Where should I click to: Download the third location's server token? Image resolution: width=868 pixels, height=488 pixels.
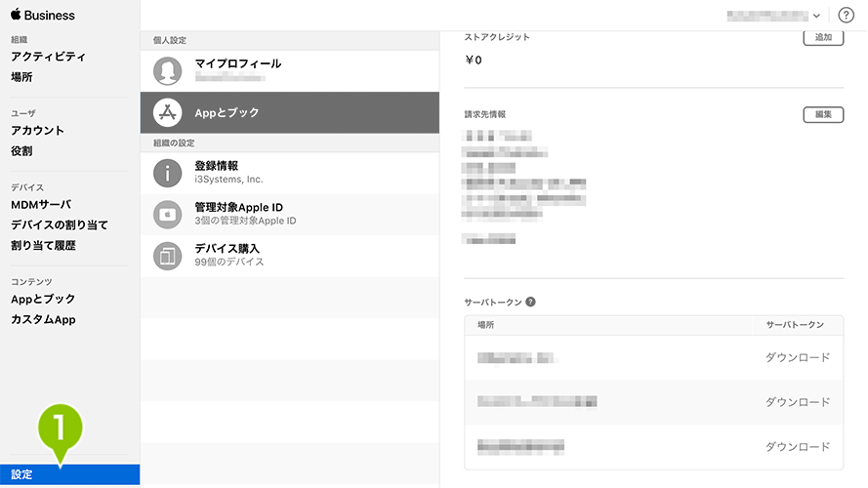click(x=798, y=446)
